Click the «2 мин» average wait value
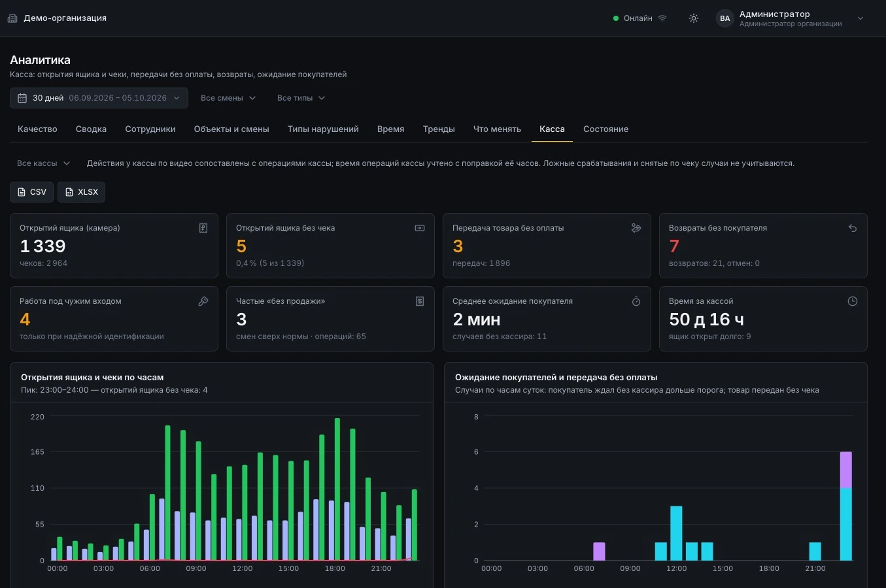Viewport: 886px width, 588px height. [477, 319]
